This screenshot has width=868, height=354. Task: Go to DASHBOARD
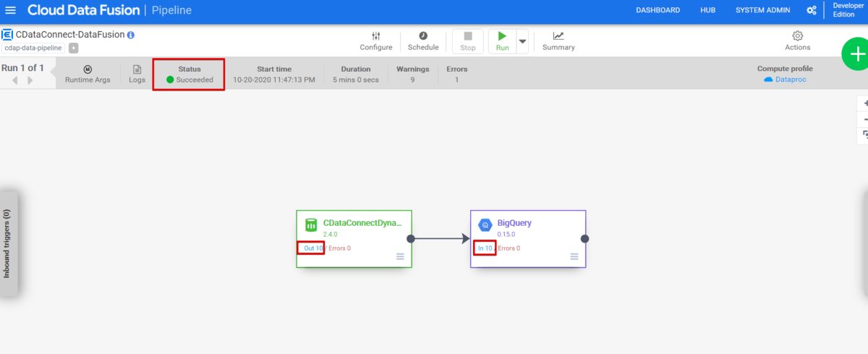[x=658, y=10]
